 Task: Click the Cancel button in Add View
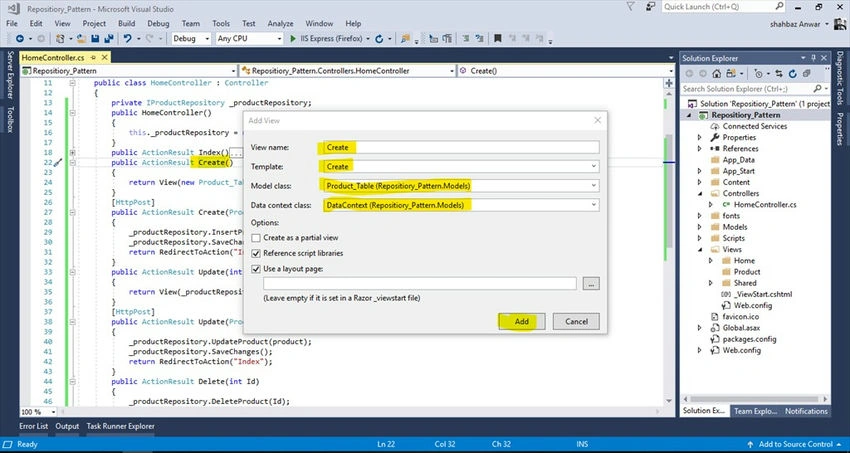(576, 321)
